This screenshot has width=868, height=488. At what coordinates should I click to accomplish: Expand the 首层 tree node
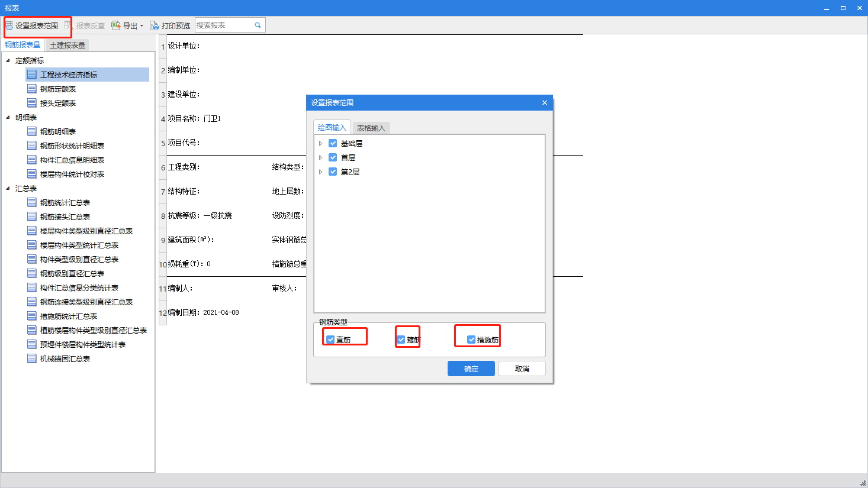[320, 157]
